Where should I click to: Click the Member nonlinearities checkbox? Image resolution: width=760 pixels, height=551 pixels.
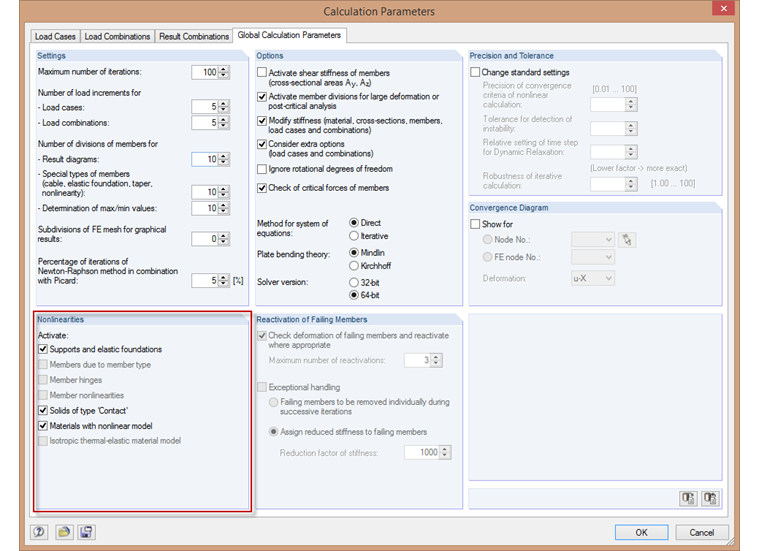click(43, 395)
